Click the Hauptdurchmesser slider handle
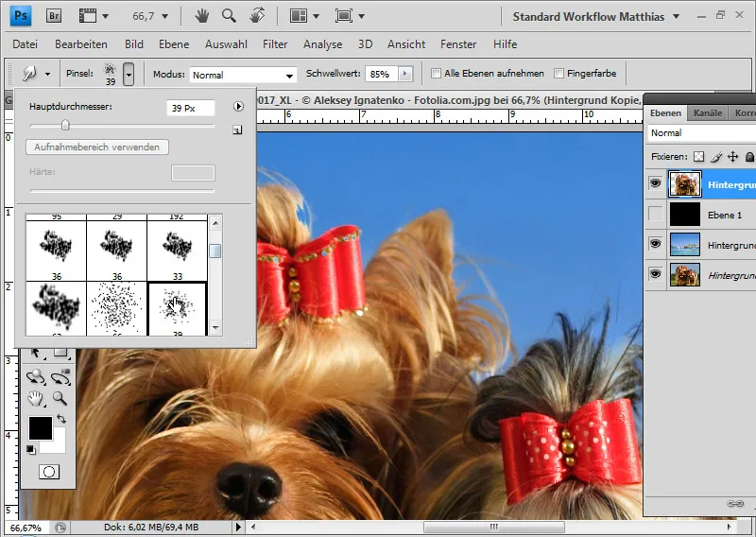Viewport: 756px width, 537px height. [x=65, y=126]
